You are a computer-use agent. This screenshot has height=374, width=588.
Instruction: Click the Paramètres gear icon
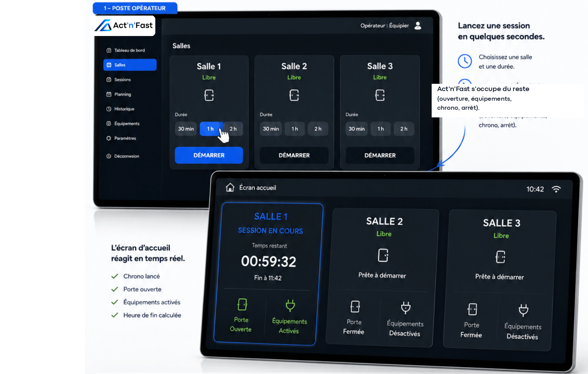(x=109, y=138)
